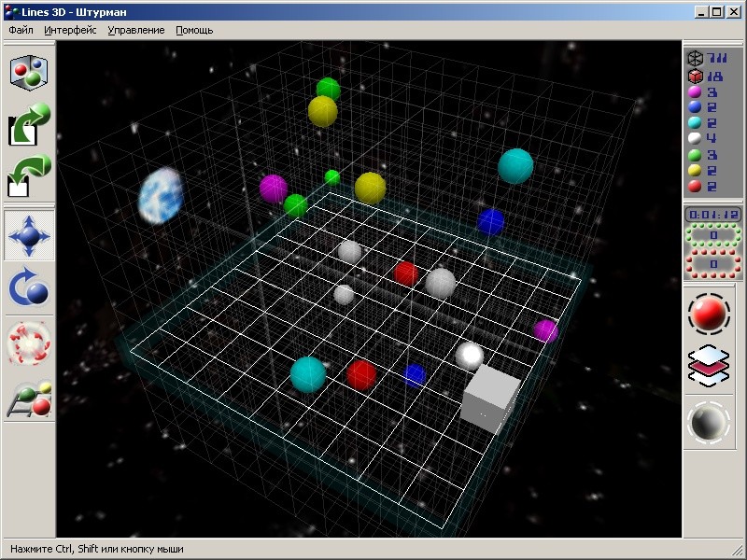
Task: Select the white cube cursor in grid
Action: (x=491, y=399)
